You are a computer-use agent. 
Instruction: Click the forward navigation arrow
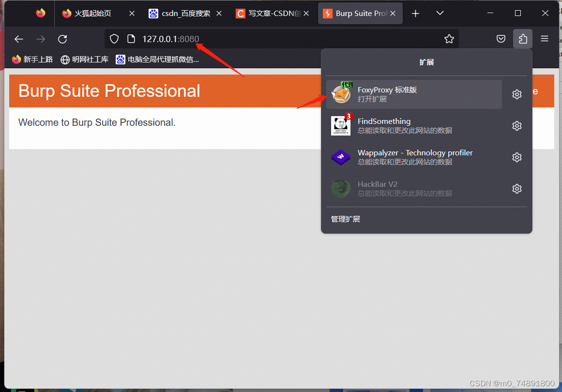41,39
